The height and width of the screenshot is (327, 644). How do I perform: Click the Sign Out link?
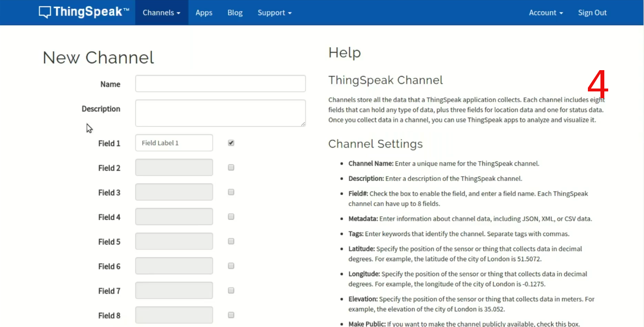592,13
